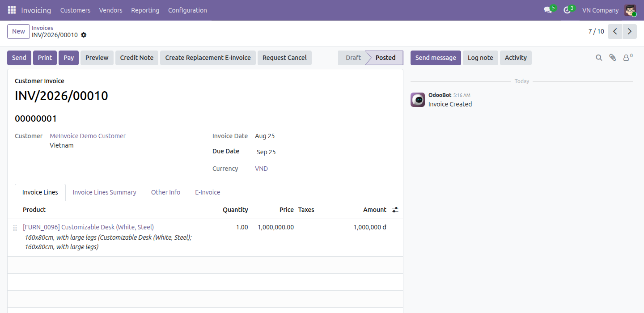Image resolution: width=644 pixels, height=313 pixels.
Task: Click the Request Cancel button
Action: (284, 58)
